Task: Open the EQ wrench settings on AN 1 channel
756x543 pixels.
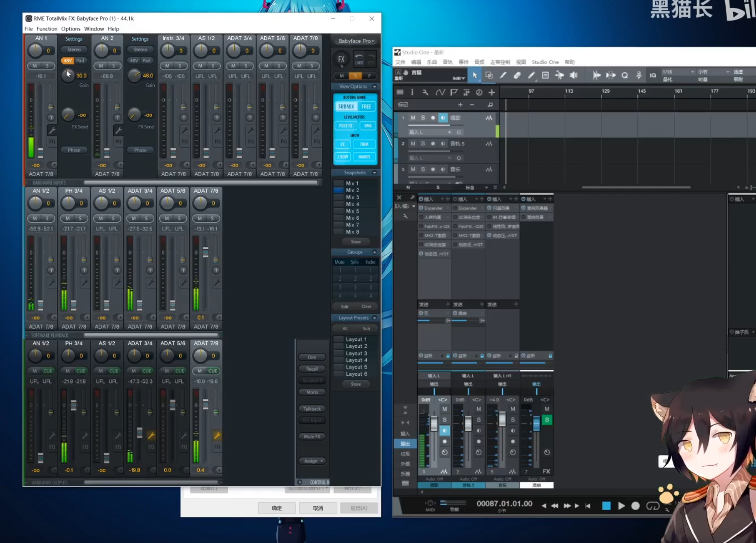Action: [x=53, y=130]
